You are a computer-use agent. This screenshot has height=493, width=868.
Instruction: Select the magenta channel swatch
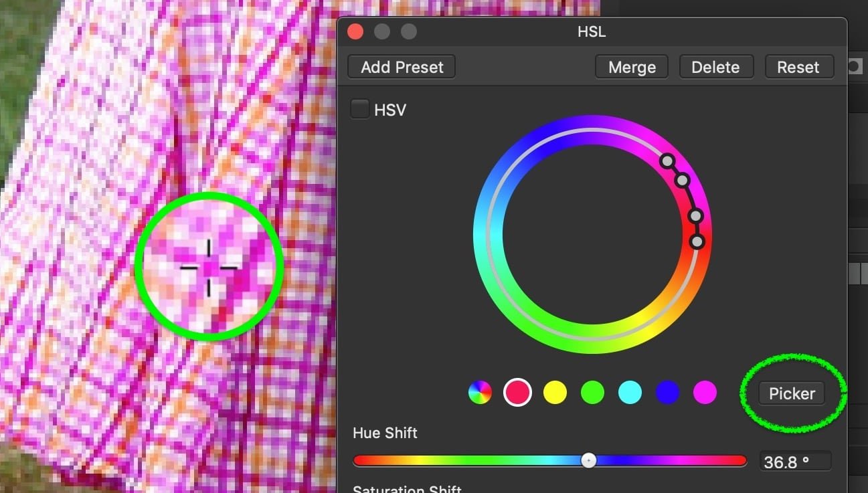(705, 393)
